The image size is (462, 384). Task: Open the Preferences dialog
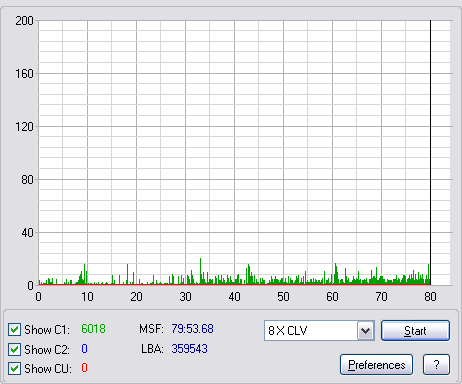(x=377, y=365)
